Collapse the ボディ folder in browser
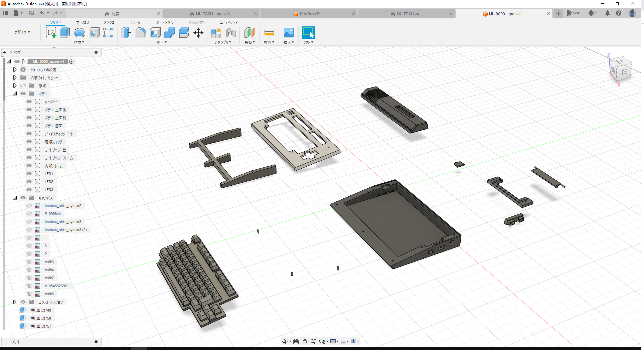The image size is (644, 350). click(x=15, y=94)
